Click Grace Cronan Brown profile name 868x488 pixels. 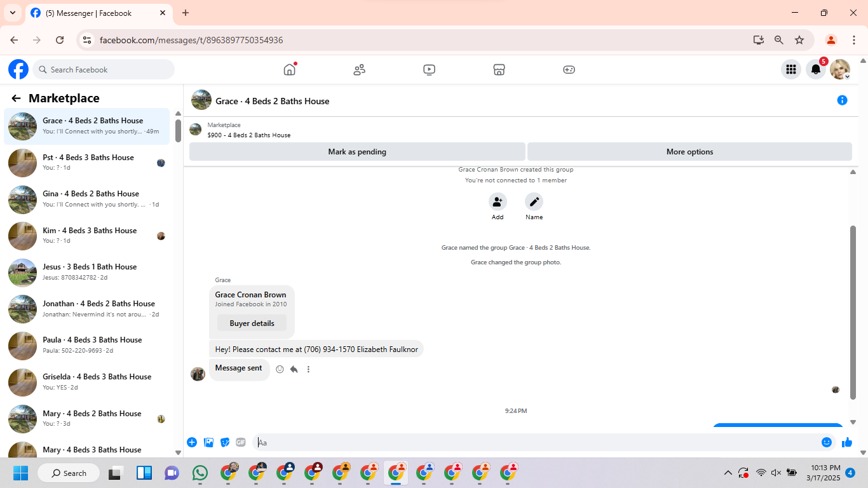(x=250, y=295)
